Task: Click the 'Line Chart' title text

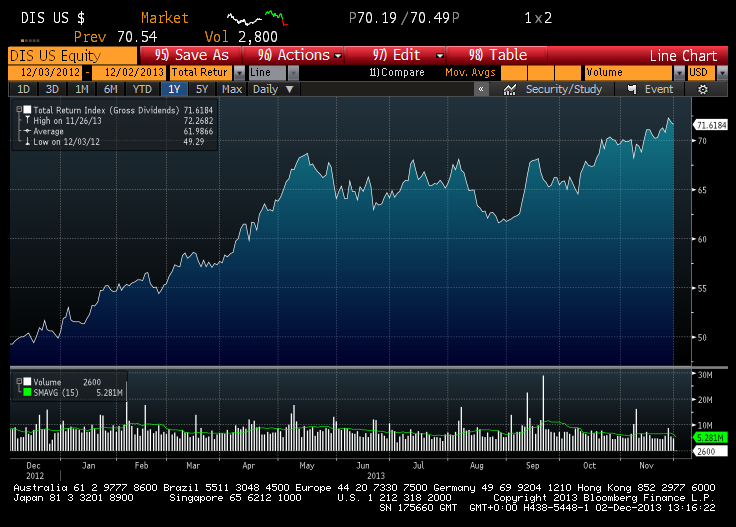Action: [683, 56]
